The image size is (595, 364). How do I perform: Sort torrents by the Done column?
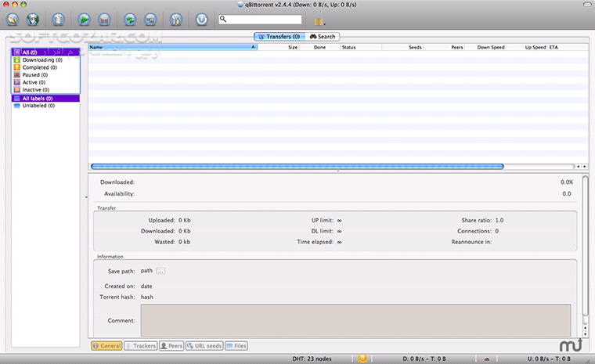320,47
